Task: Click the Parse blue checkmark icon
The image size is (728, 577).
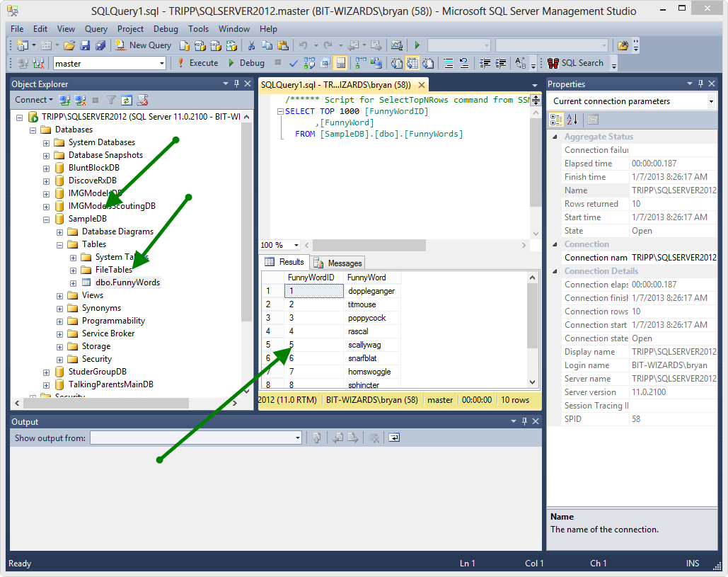Action: (x=294, y=63)
